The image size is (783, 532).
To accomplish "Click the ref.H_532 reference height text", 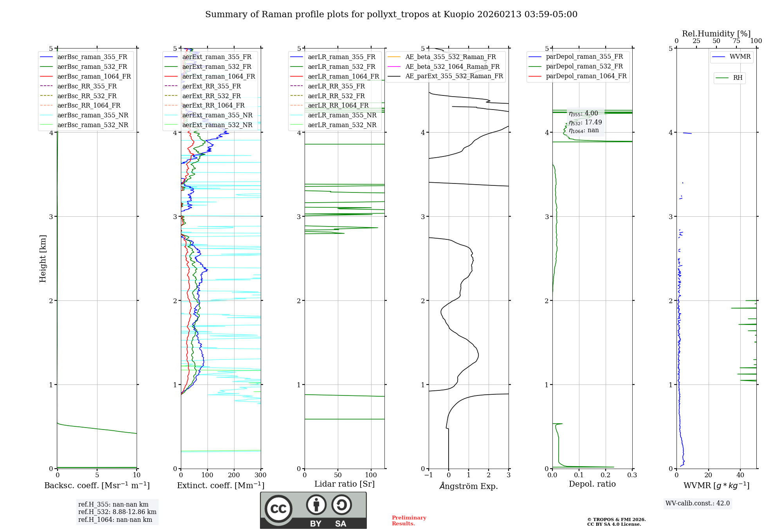I will [x=117, y=512].
